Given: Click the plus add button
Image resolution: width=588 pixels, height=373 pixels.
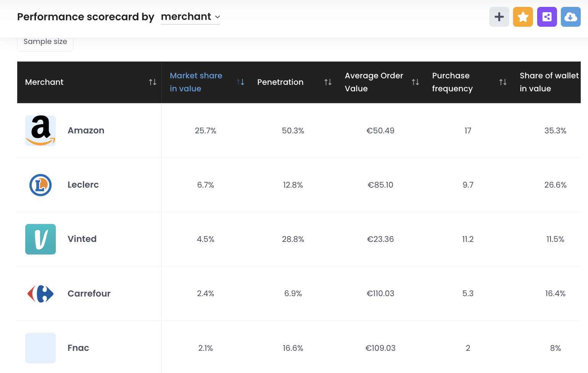Looking at the screenshot, I should 499,17.
